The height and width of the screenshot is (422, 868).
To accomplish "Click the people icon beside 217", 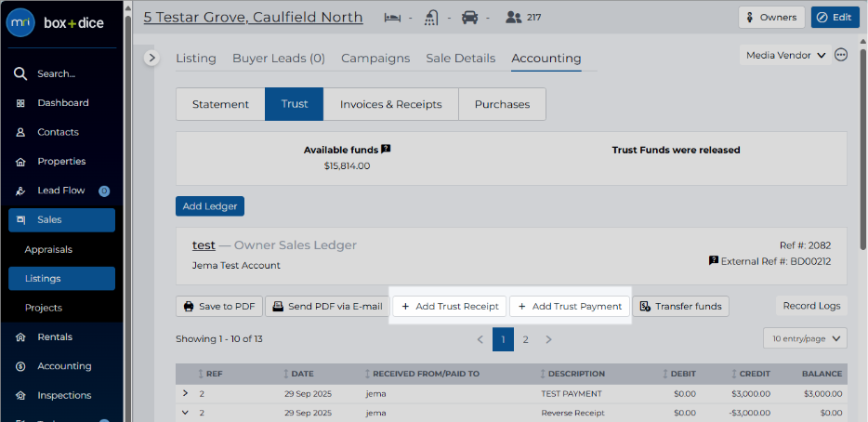I will point(514,18).
